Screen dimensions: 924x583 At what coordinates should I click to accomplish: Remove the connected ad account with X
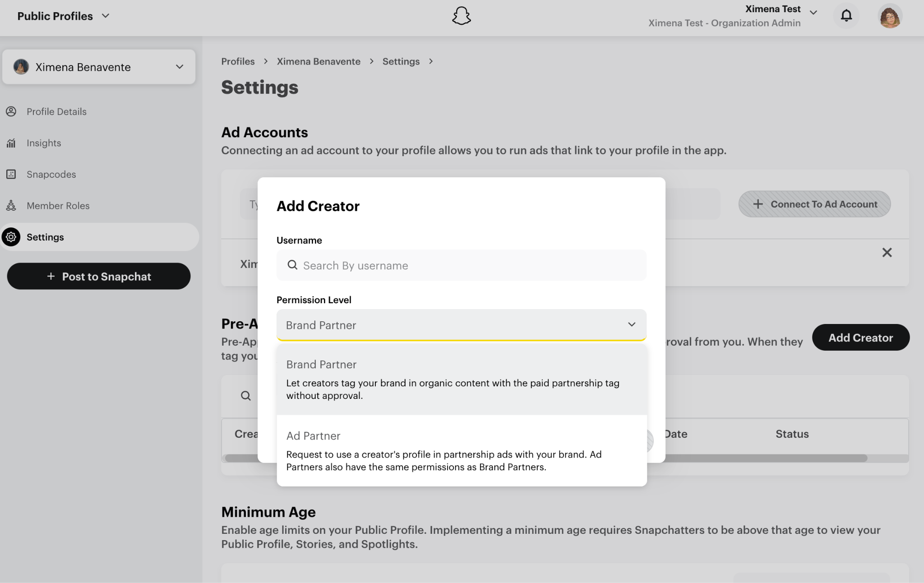(887, 252)
